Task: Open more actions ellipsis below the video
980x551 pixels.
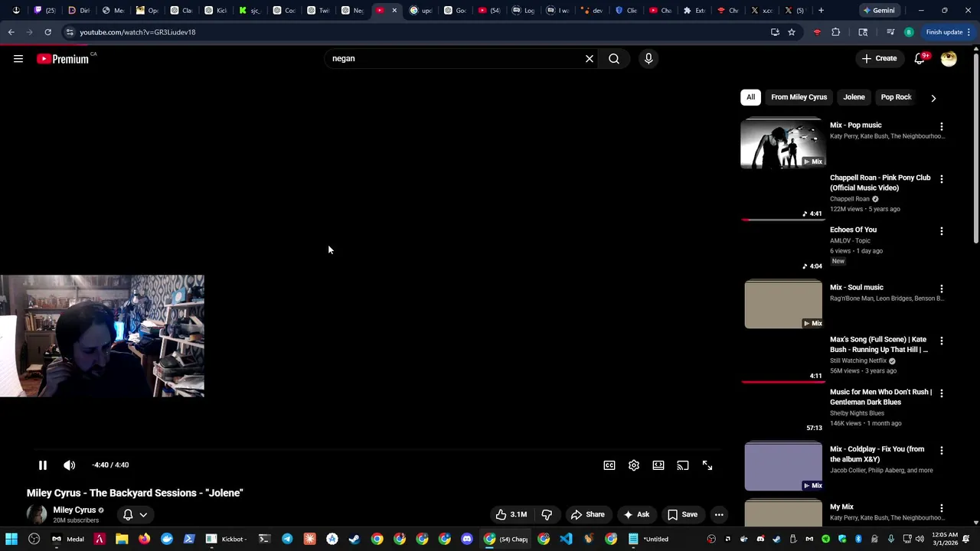Action: (x=719, y=515)
